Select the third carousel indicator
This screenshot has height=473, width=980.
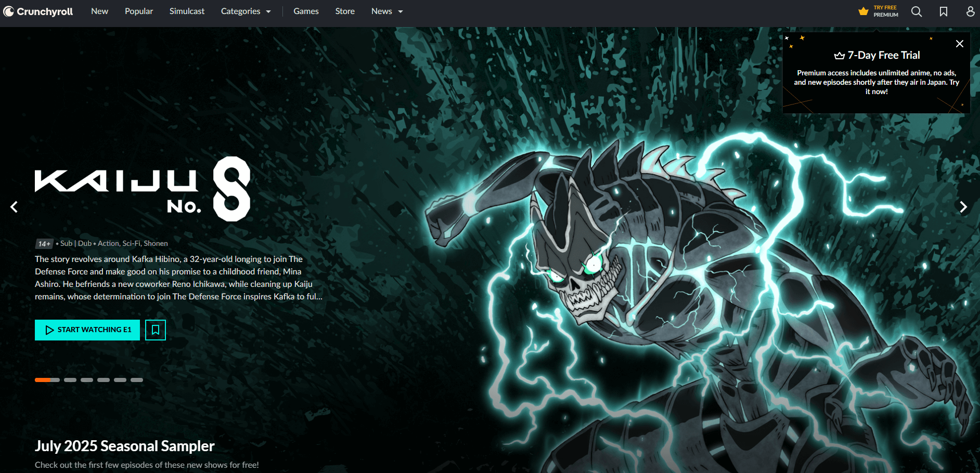[x=87, y=380]
